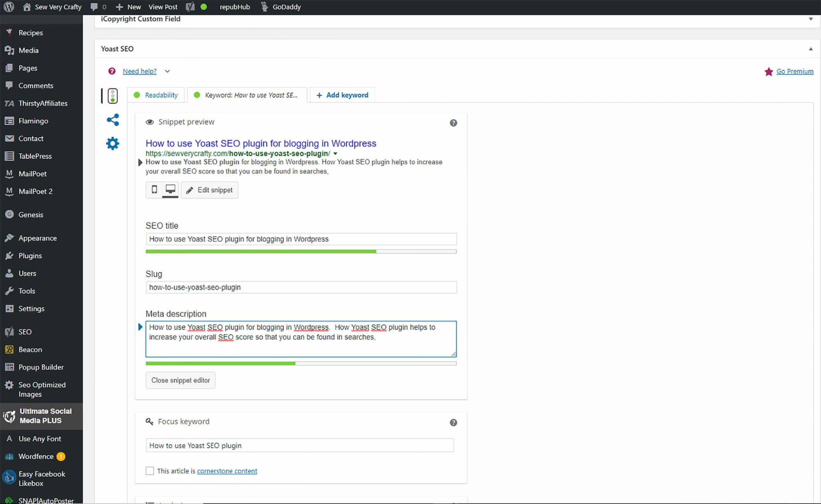Screen dimensions: 821x504
Task: Open repubHub in admin bar
Action: (x=235, y=7)
